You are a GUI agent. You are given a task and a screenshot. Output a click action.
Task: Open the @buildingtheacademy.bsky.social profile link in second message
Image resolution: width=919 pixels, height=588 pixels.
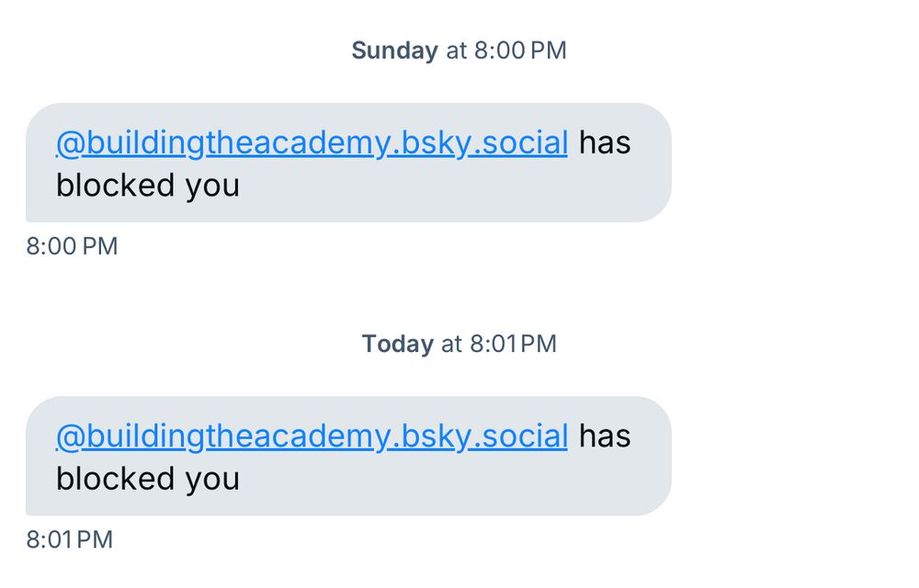pyautogui.click(x=312, y=436)
